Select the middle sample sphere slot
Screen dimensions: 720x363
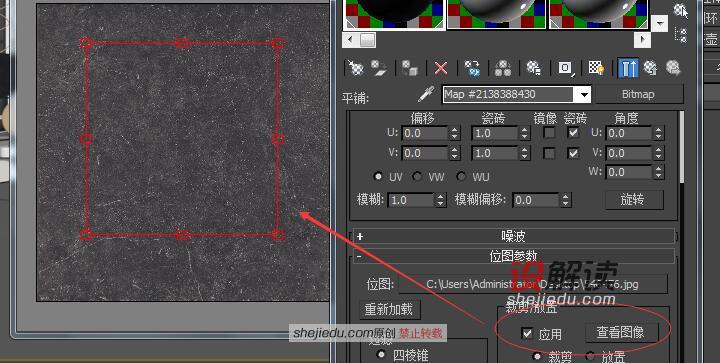497,14
